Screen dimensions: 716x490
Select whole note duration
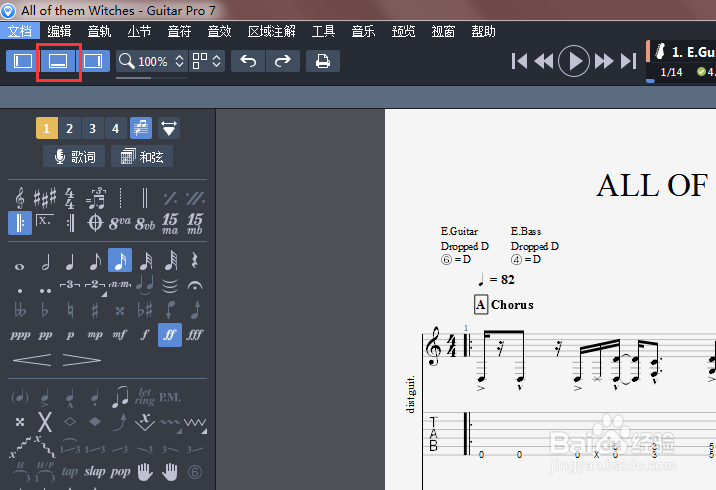tap(20, 266)
